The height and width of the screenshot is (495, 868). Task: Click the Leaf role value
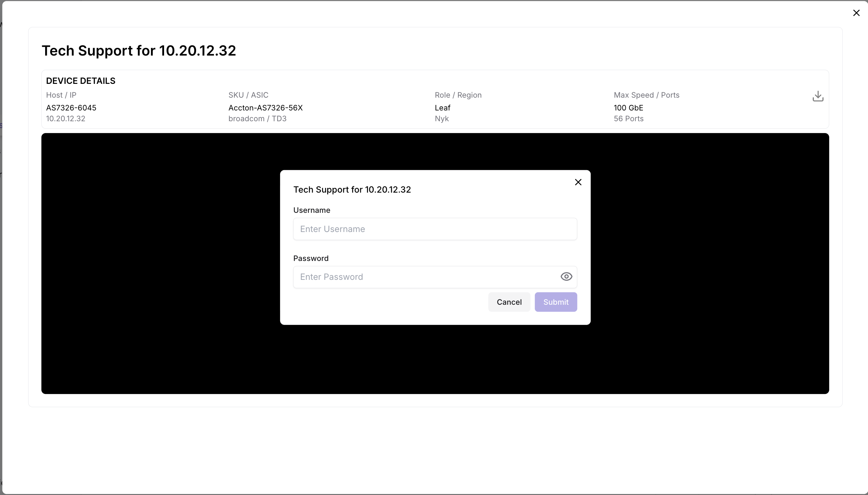(442, 108)
